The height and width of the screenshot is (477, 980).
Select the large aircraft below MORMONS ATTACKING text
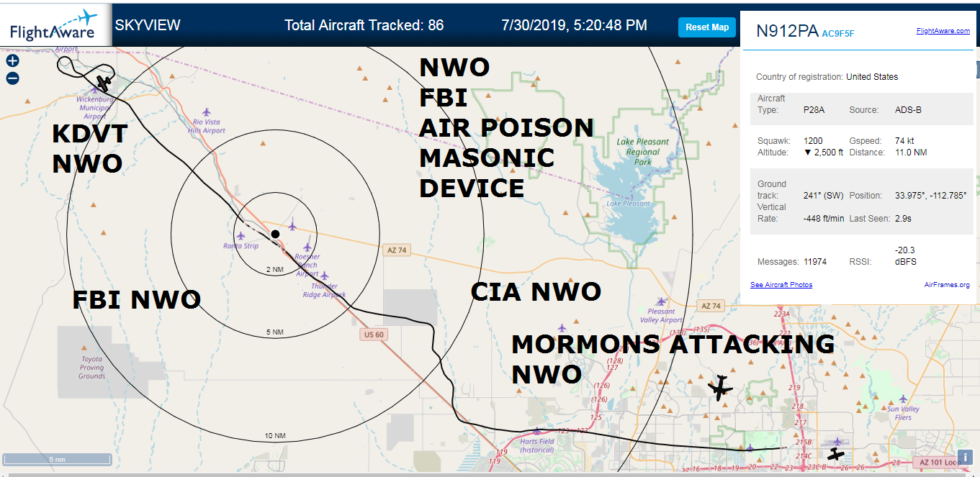click(719, 389)
